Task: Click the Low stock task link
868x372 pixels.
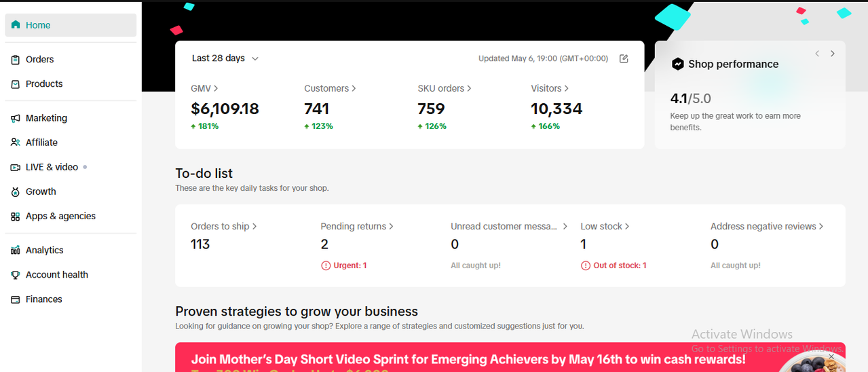Action: coord(605,227)
